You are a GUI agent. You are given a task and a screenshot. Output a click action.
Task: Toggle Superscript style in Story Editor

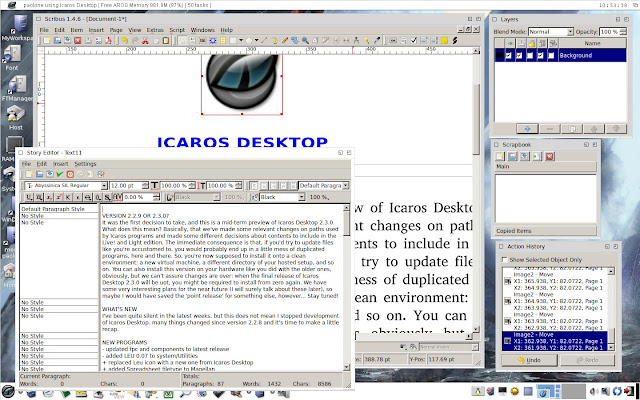coord(58,197)
